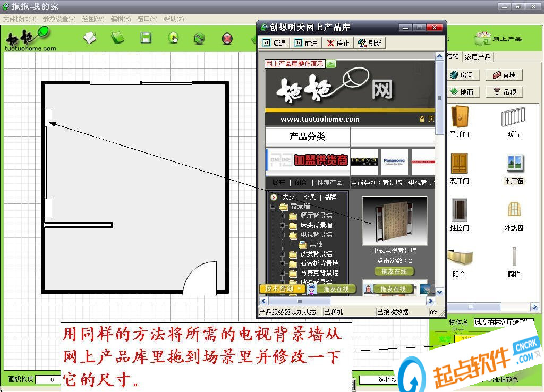Click the 网上产品 online products icon
Viewport: 544px width, 392px height.
498,38
